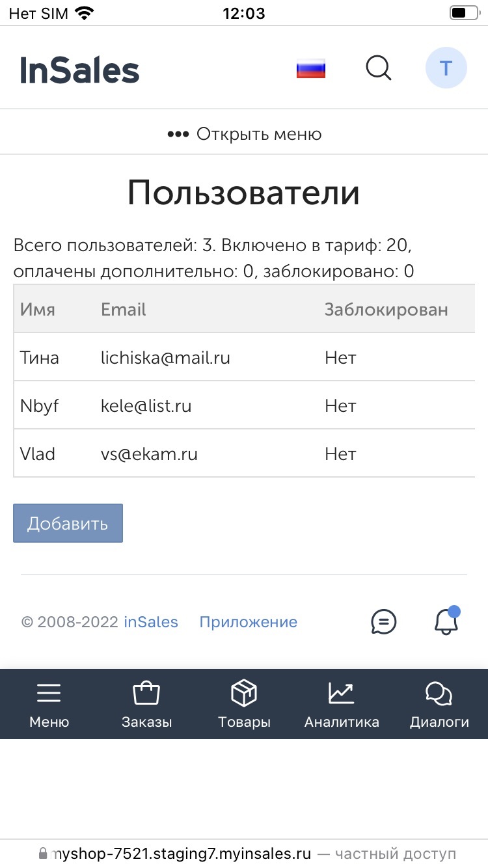Open the Аналитика chart tab
The height and width of the screenshot is (868, 488).
342,704
